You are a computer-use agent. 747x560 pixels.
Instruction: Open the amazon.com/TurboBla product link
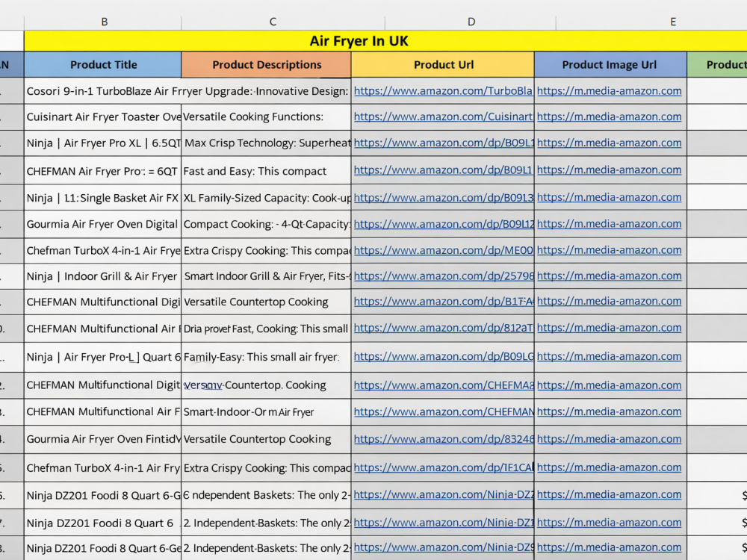[443, 91]
